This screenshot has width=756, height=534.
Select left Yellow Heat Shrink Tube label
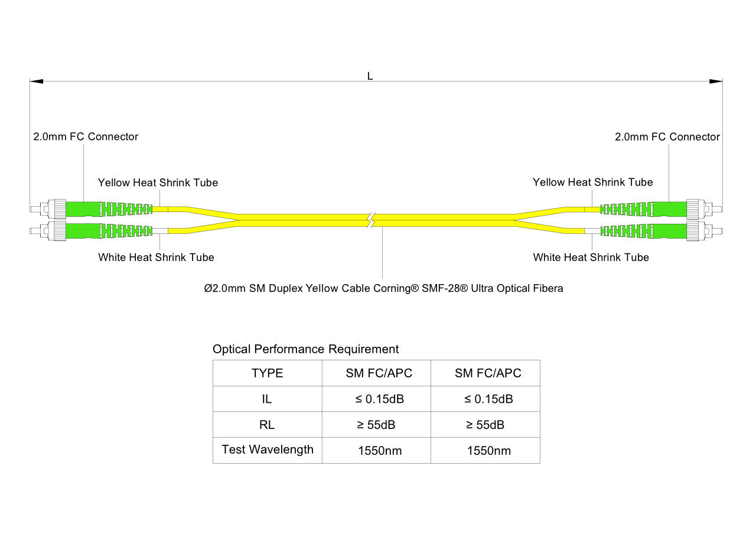[158, 183]
